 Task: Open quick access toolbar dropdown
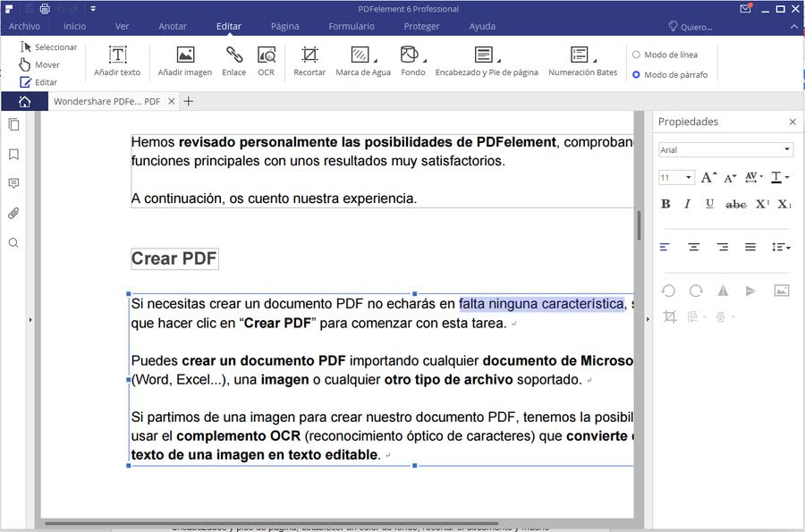[x=93, y=9]
